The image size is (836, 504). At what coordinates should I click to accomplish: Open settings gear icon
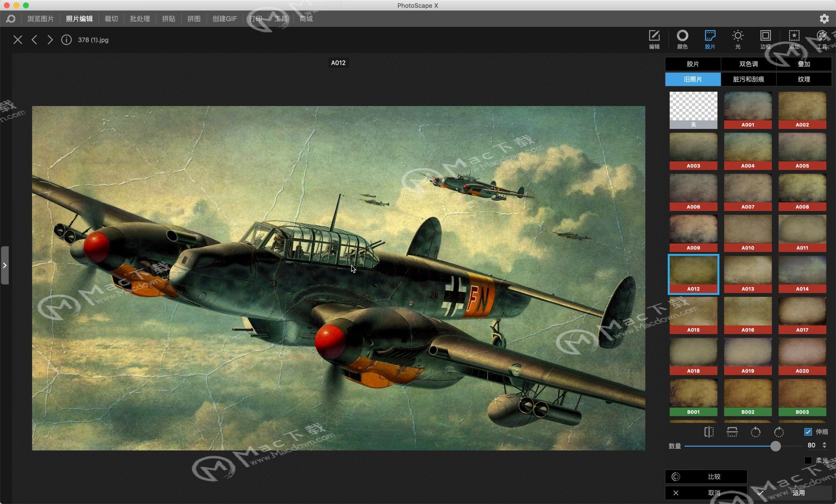(x=824, y=19)
